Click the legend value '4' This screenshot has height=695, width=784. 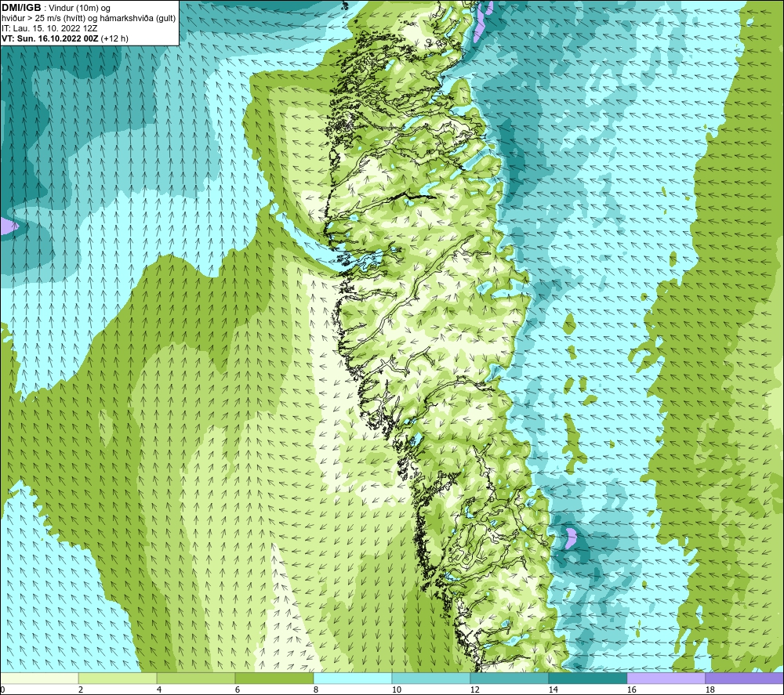pyautogui.click(x=159, y=690)
